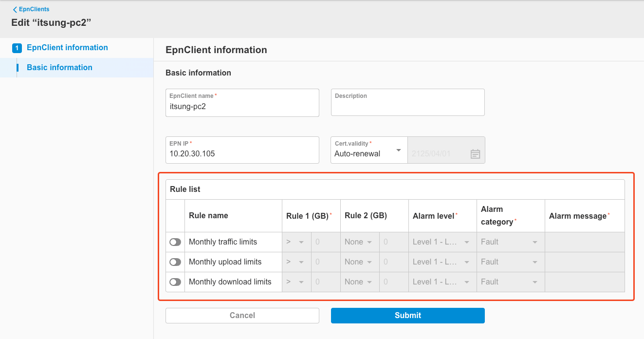Click the step number 1 badge
644x339 pixels.
click(17, 47)
